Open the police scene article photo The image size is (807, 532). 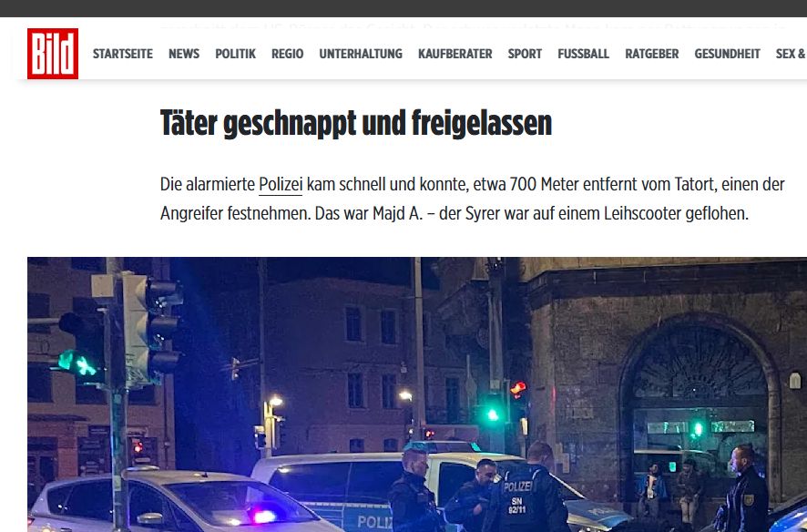(x=417, y=394)
